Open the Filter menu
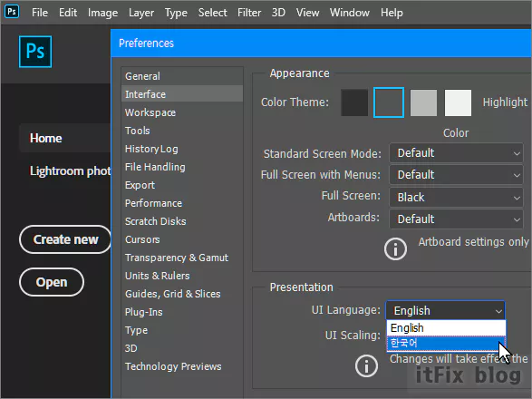 [x=249, y=13]
